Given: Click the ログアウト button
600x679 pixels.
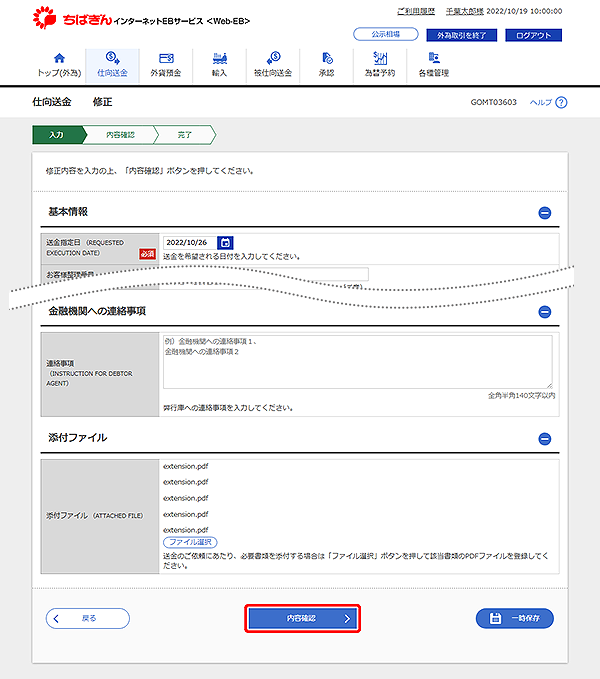Looking at the screenshot, I should tap(533, 35).
